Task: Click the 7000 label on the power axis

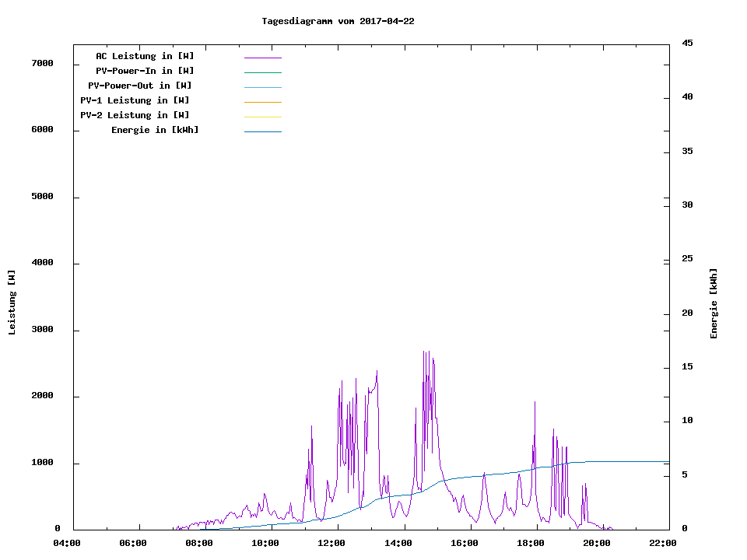Action: pos(42,64)
